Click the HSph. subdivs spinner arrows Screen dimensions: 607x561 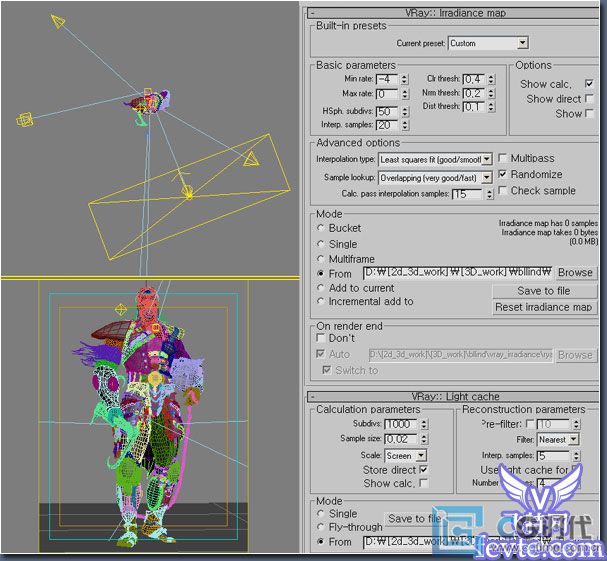(x=405, y=112)
